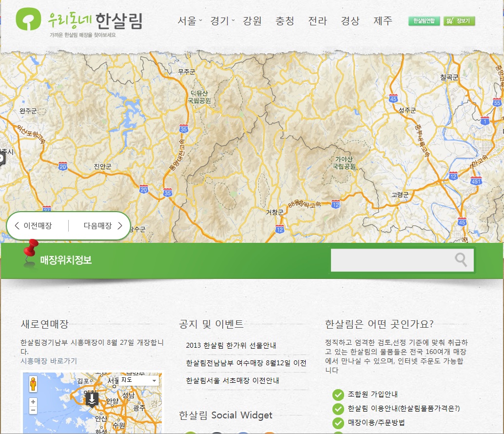
Task: Click the route 55 shield on the map
Action: pyautogui.click(x=497, y=102)
